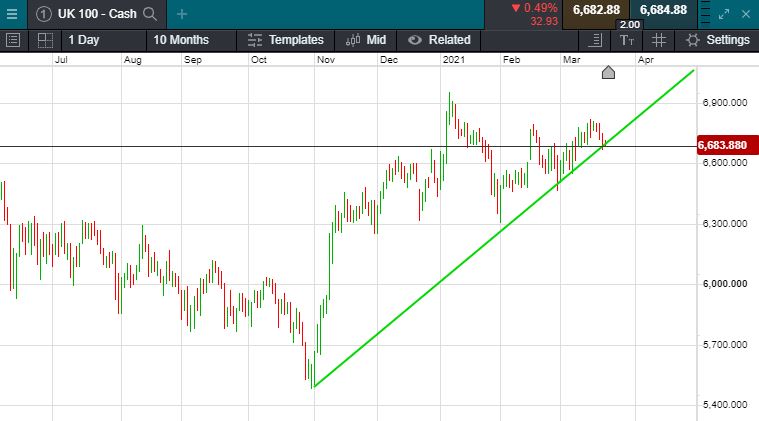Click the grey marker on the time axis
The image size is (759, 421).
(x=608, y=72)
